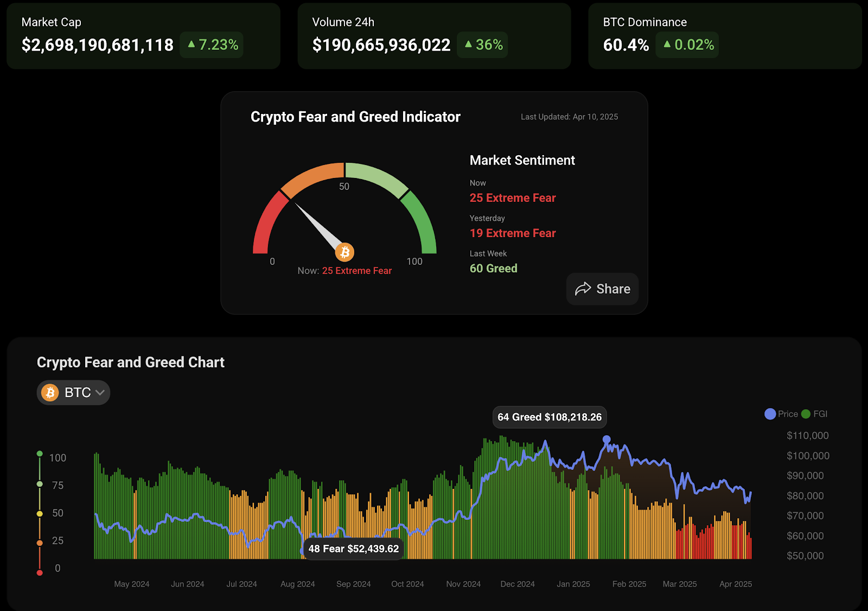
Task: Click the Bitcoin icon on gauge needle
Action: pos(344,252)
